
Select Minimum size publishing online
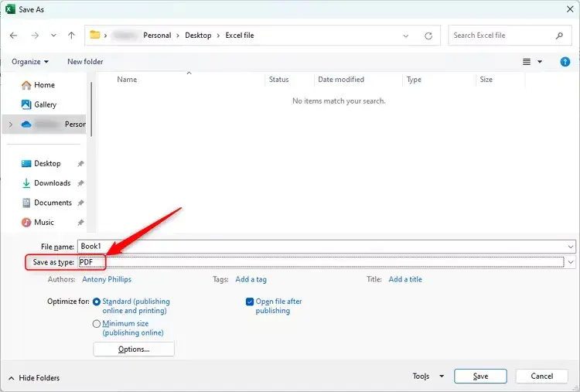click(x=97, y=324)
